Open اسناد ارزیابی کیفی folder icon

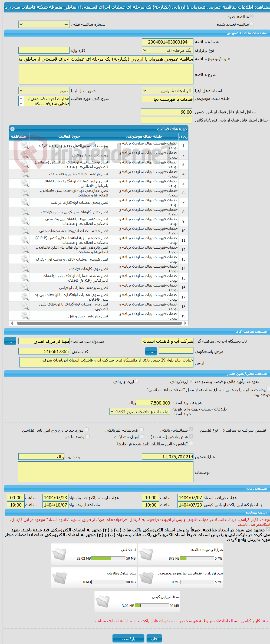[x=103, y=601]
